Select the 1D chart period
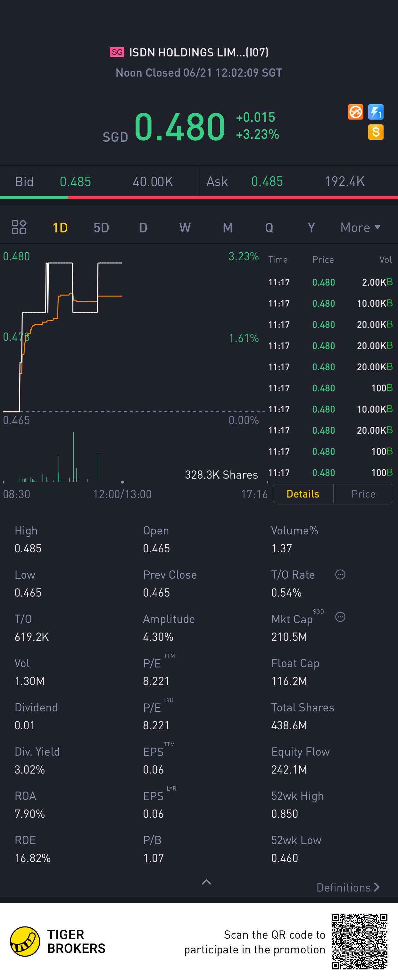This screenshot has height=980, width=398. 60,228
